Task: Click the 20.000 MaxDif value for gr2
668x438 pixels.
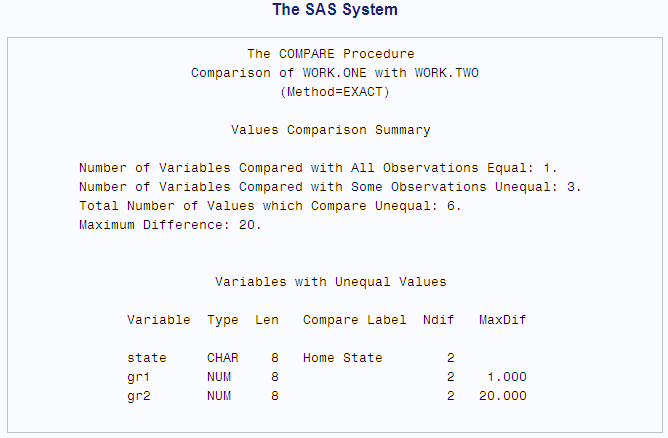Action: pyautogui.click(x=503, y=396)
